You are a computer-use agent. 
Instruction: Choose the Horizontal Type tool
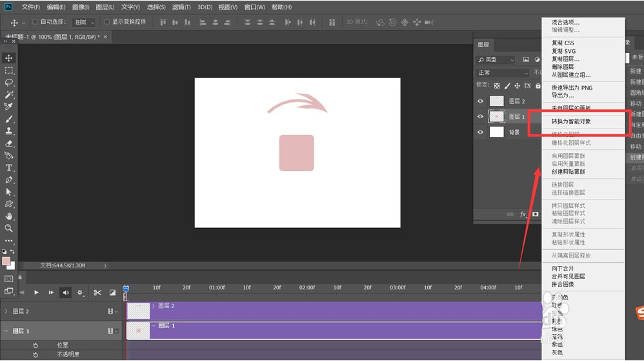[x=9, y=168]
